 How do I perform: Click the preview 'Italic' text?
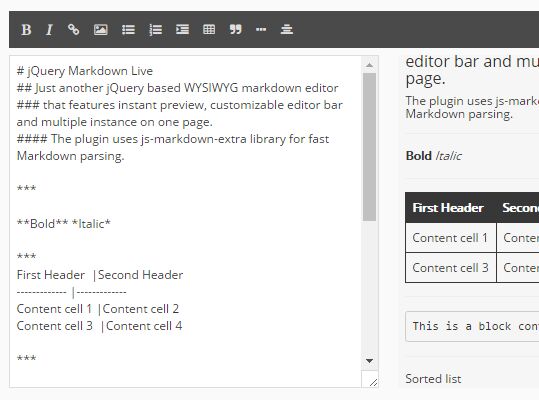[x=448, y=156]
